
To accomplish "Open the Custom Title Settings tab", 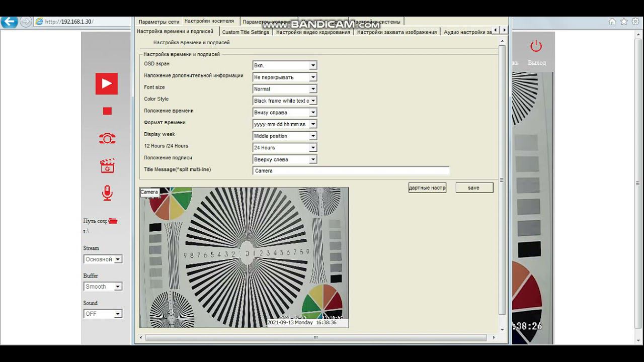I will (x=246, y=32).
